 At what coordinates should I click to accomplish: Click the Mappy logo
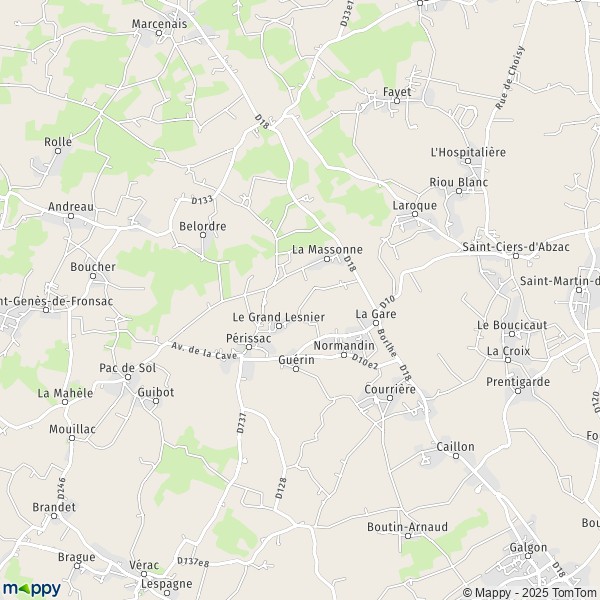point(32,589)
